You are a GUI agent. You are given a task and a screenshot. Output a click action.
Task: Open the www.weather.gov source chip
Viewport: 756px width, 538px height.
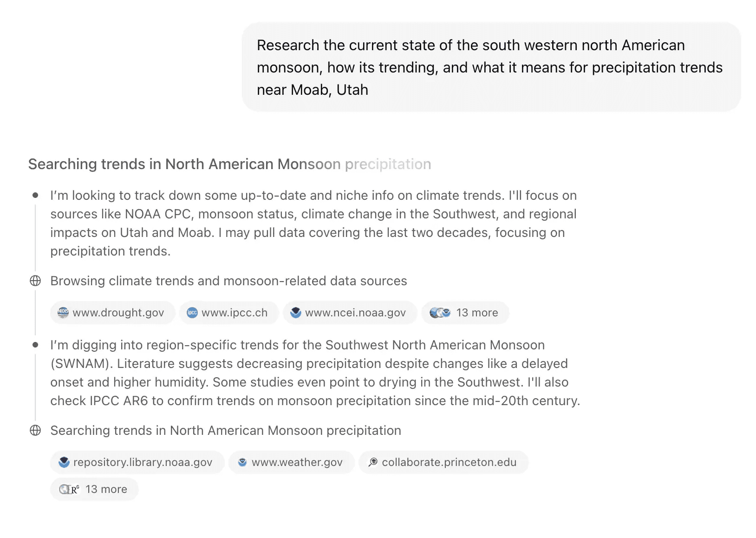(x=291, y=462)
